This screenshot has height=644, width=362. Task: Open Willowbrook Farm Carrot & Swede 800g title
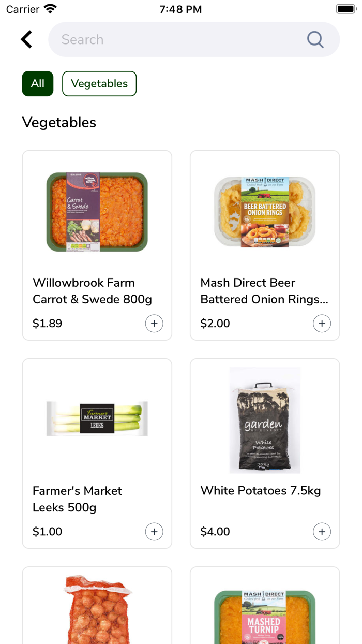(x=92, y=291)
